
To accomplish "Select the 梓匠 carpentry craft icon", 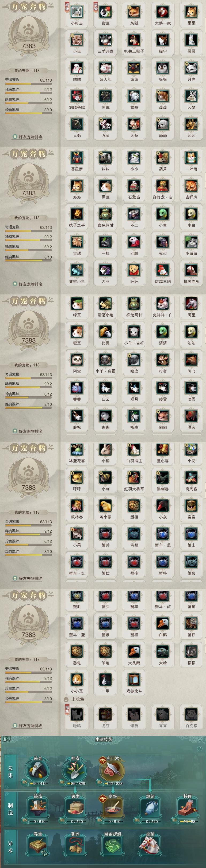I will (188, 808).
